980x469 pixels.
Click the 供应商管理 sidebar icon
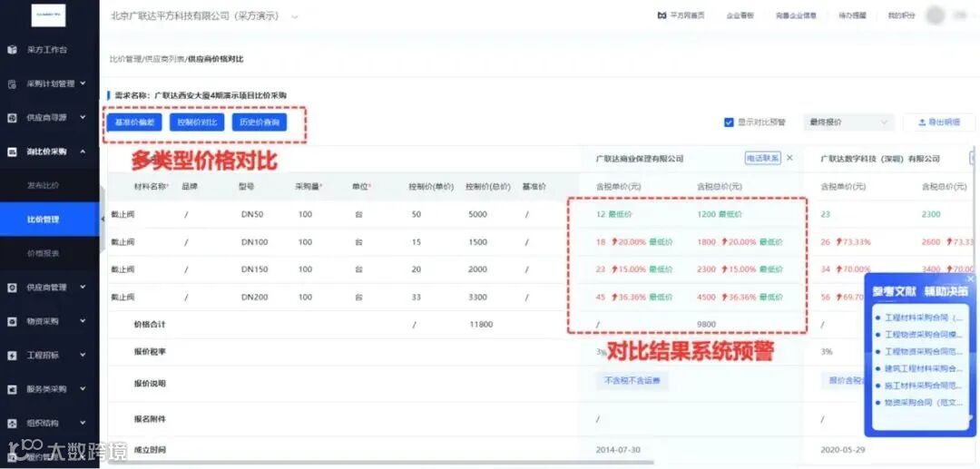12,288
